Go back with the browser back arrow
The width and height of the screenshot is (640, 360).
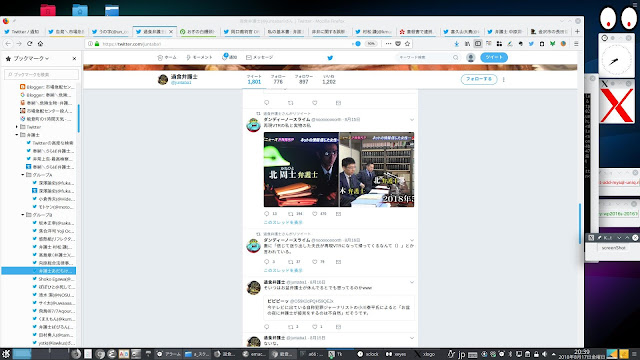(8, 44)
